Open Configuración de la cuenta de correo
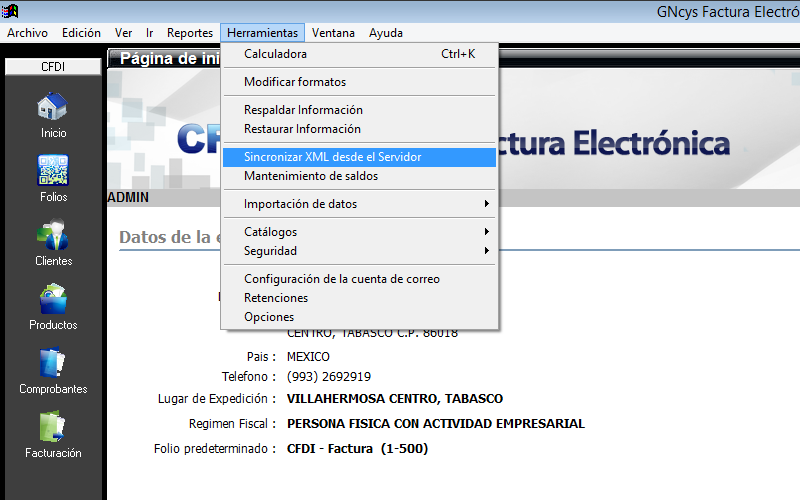This screenshot has width=800, height=500. point(359,279)
